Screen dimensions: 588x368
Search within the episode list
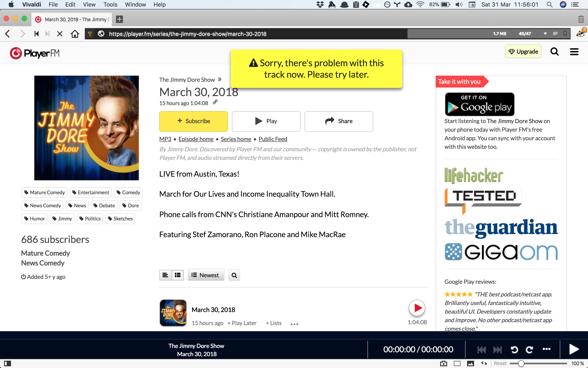pyautogui.click(x=234, y=275)
